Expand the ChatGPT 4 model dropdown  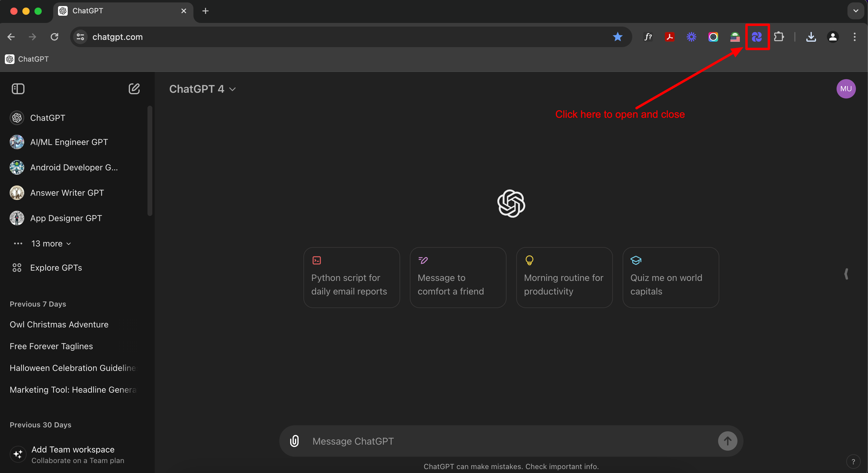[x=202, y=89]
